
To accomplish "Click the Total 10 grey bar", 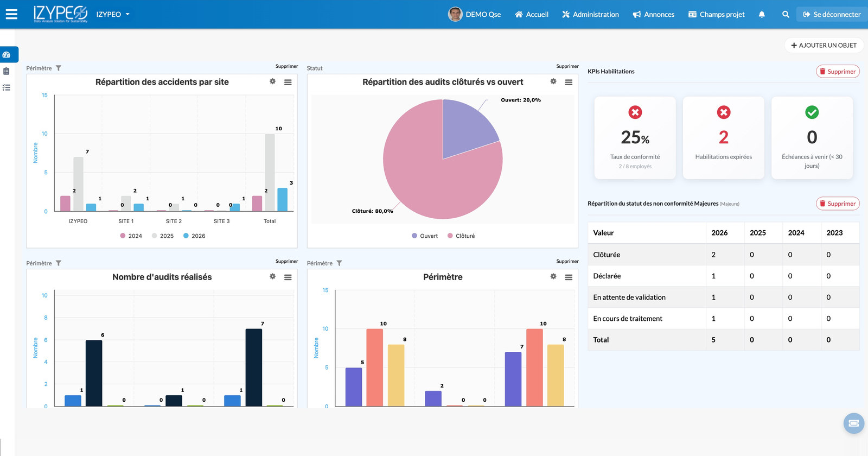I will 270,172.
